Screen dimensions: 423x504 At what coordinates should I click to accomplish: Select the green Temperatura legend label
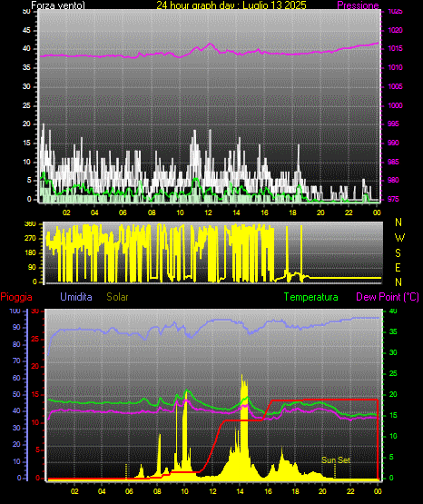tap(311, 297)
